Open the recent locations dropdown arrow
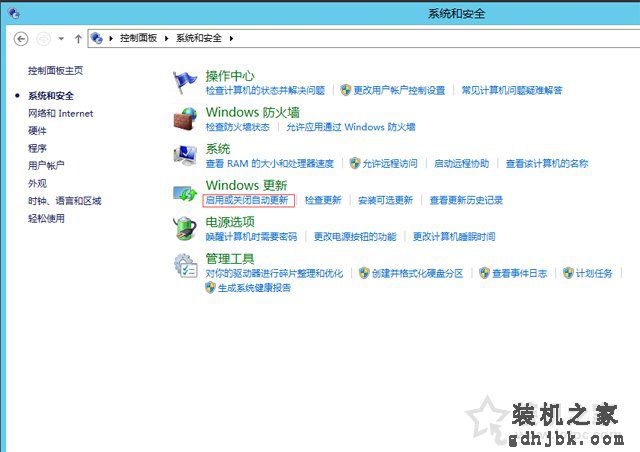This screenshot has width=640, height=452. tap(61, 39)
